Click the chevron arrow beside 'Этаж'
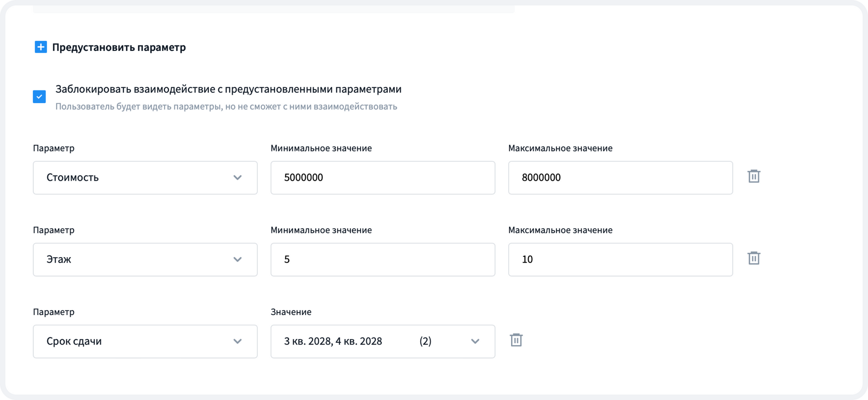Viewport: 868px width, 400px height. [237, 260]
